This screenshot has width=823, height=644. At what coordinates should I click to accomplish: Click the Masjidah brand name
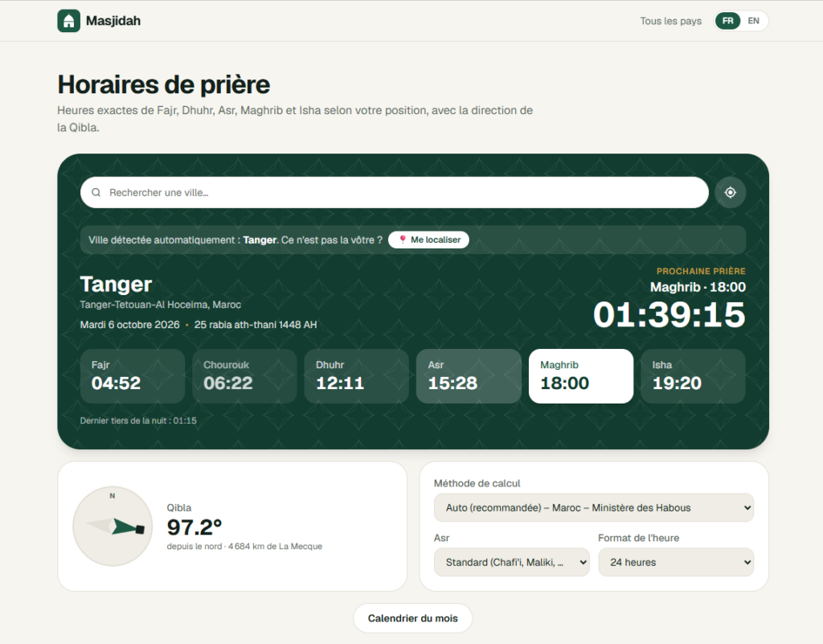[x=113, y=21]
